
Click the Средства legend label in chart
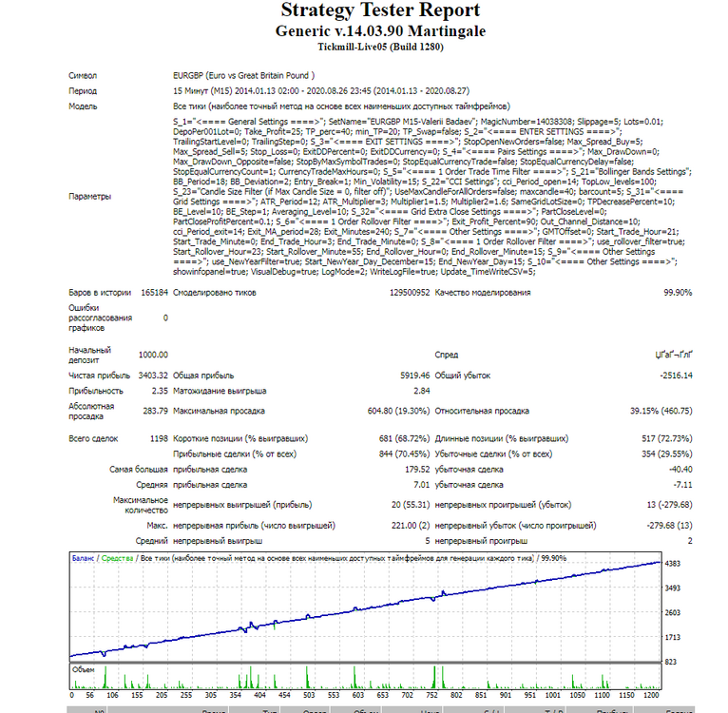pos(117,558)
